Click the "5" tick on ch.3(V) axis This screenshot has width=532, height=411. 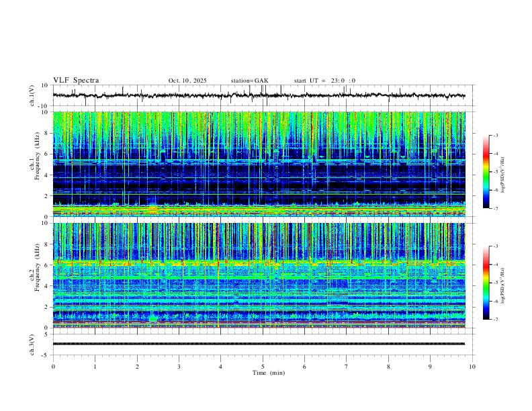46,334
